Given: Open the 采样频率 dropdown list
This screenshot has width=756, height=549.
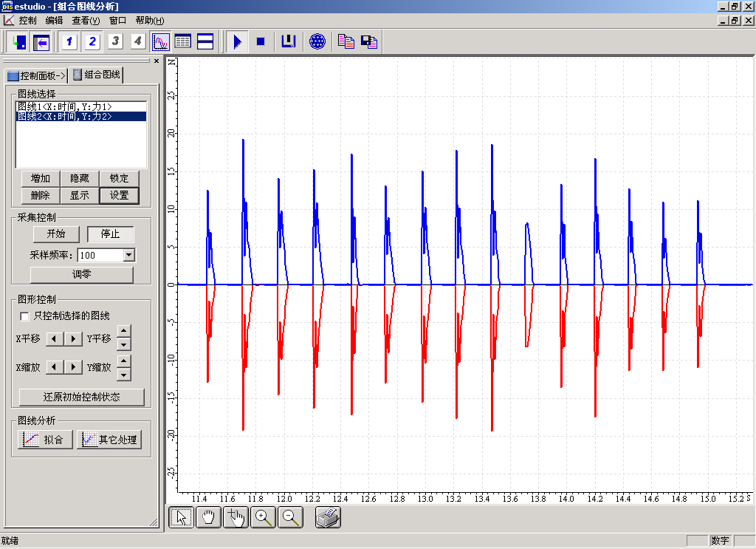Looking at the screenshot, I should 129,255.
